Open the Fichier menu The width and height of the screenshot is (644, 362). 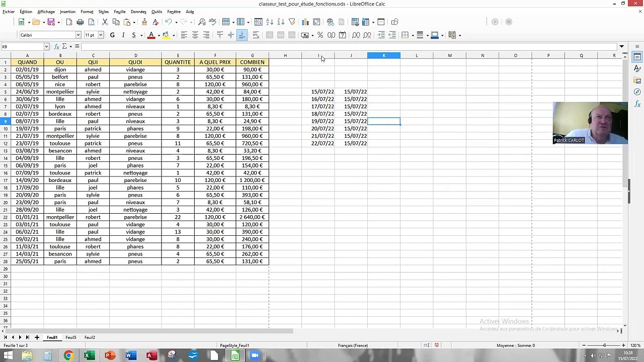9,12
